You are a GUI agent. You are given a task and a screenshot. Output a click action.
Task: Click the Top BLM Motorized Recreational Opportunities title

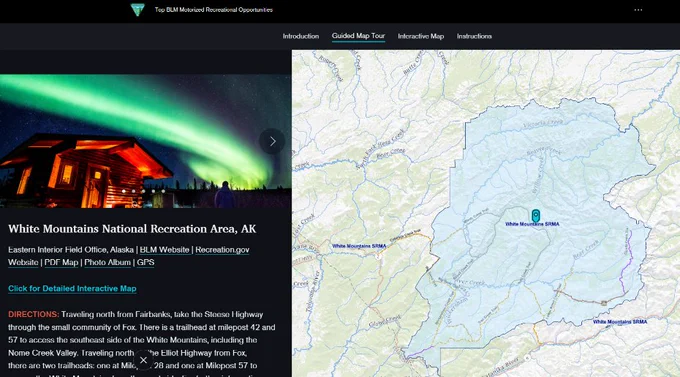point(214,10)
